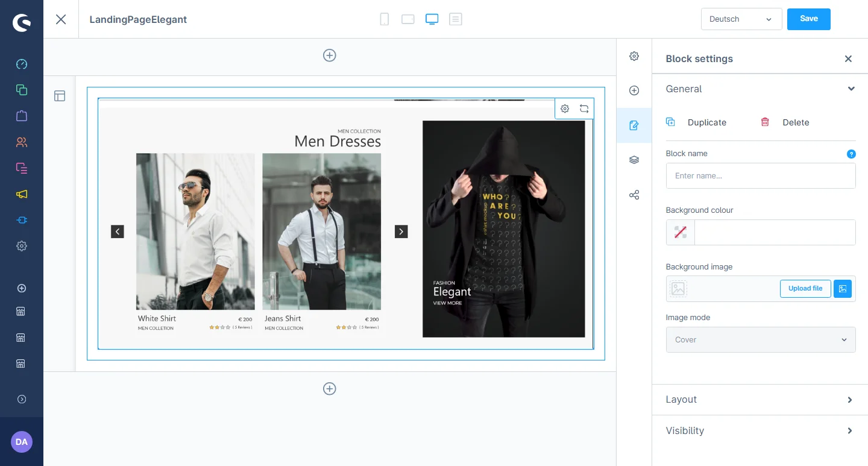The height and width of the screenshot is (466, 868).
Task: Add a section above using the top plus
Action: [x=330, y=55]
